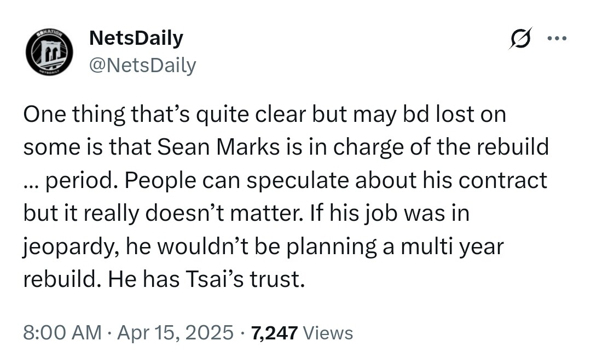
Task: Click the 7,247 view count number
Action: pos(274,332)
